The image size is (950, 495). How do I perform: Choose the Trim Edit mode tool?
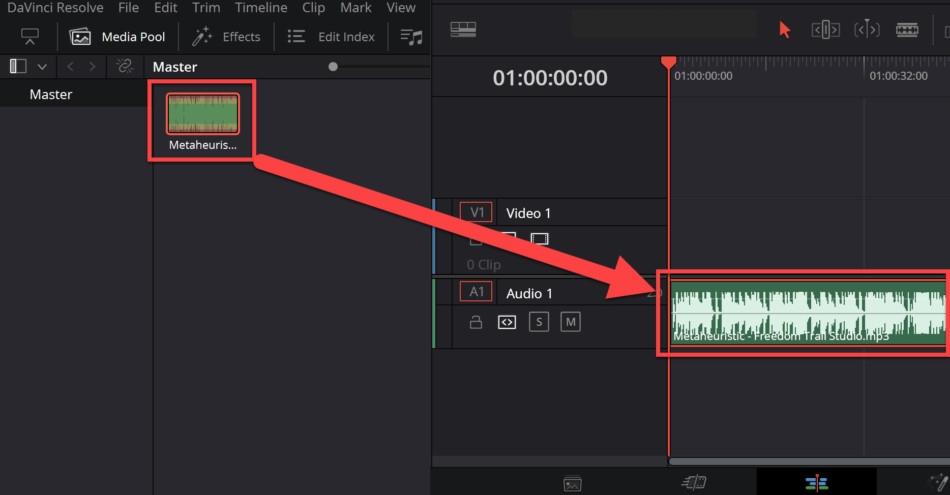click(x=825, y=30)
